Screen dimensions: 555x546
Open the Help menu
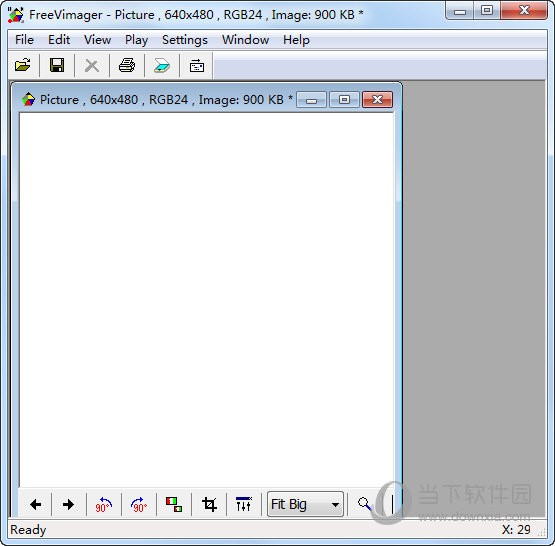pos(296,40)
